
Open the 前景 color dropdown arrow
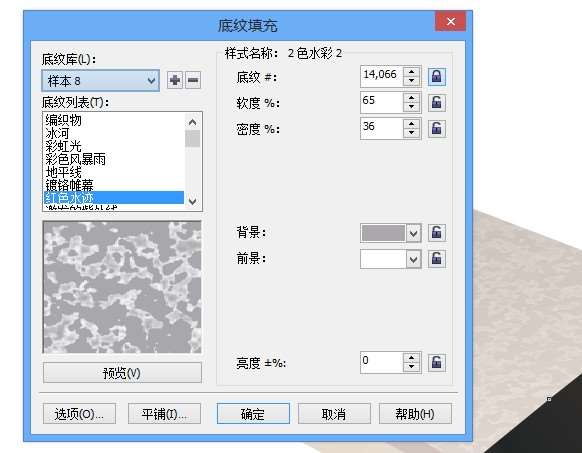click(x=413, y=260)
